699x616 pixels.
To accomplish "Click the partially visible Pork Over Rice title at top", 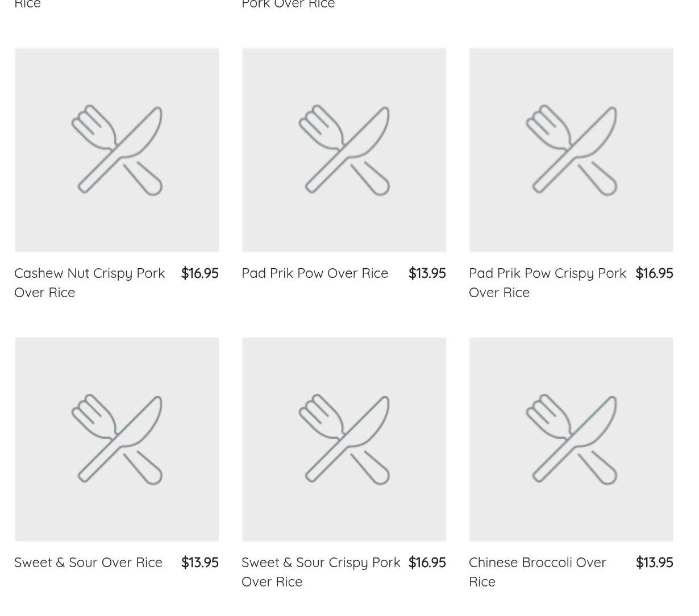I will pos(288,5).
